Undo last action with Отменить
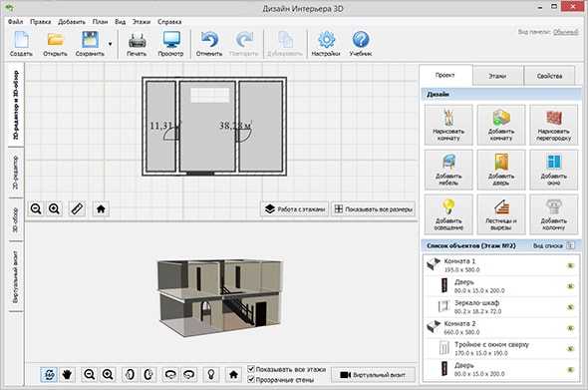588x390 pixels. pos(209,44)
